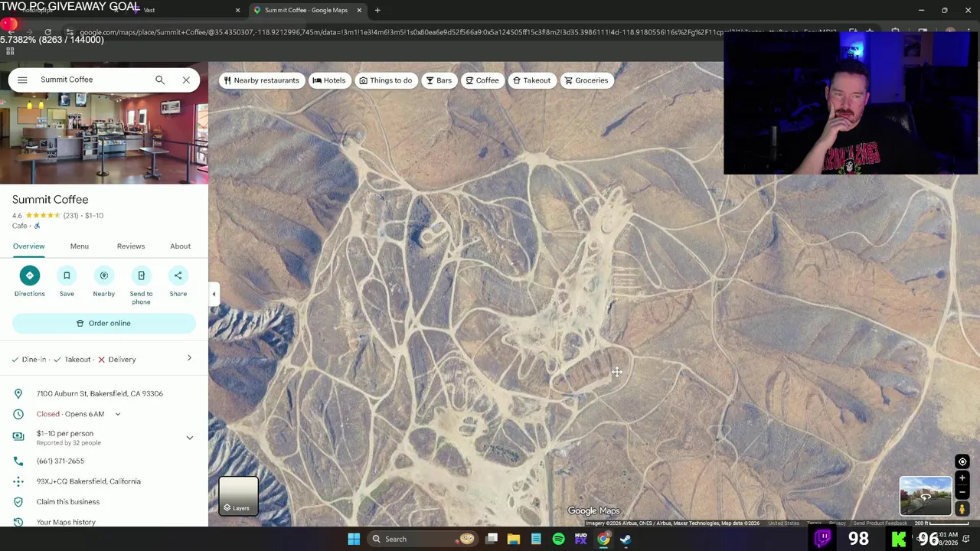Screen dimensions: 980x551
Task: Select the Hotels filter chip
Action: pyautogui.click(x=329, y=80)
